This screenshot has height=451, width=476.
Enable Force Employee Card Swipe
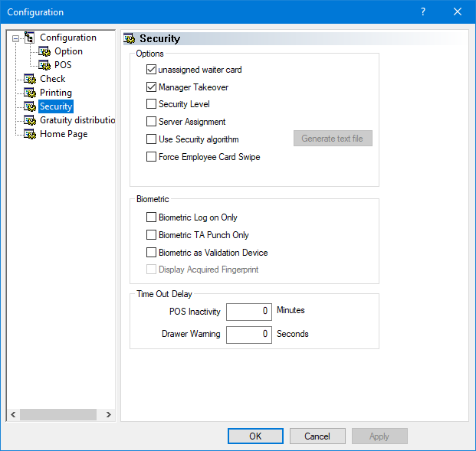pos(151,157)
